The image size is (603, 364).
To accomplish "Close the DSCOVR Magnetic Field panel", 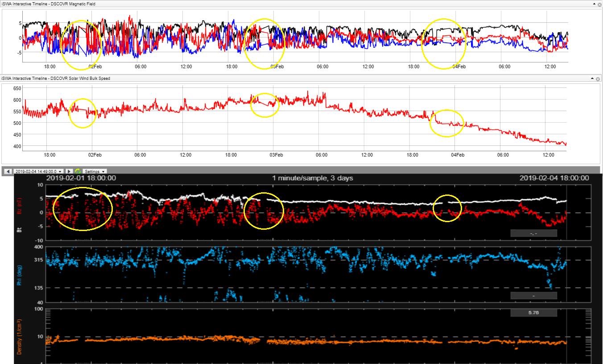I will [599, 4].
